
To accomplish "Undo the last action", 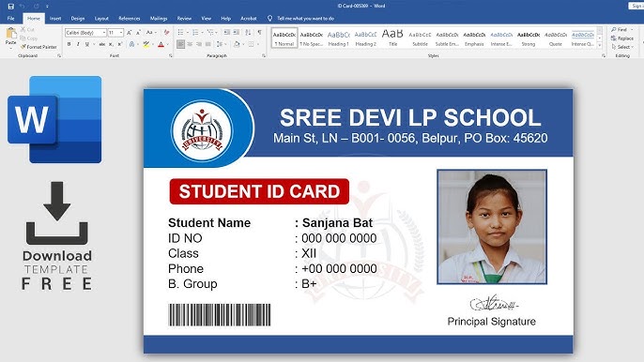I will tap(22, 7).
